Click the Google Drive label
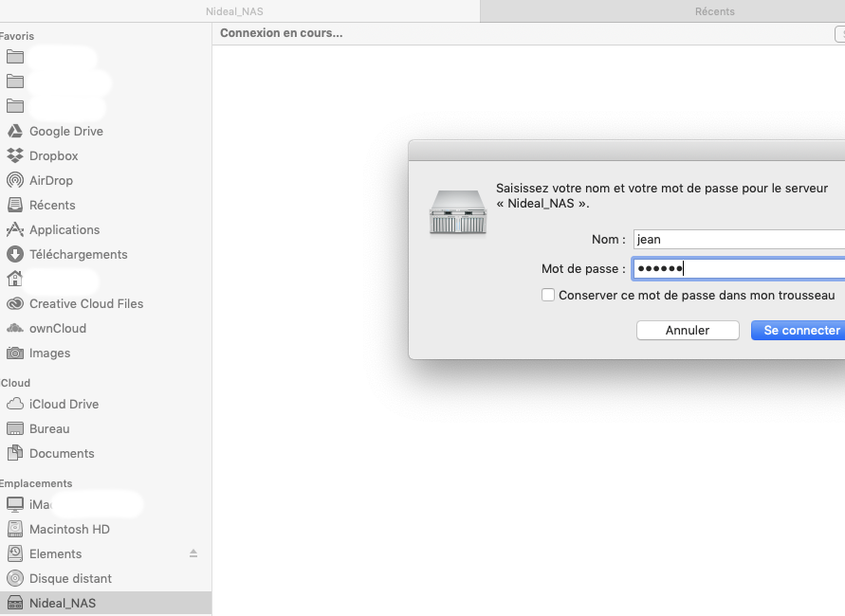This screenshot has width=845, height=616. coord(66,132)
